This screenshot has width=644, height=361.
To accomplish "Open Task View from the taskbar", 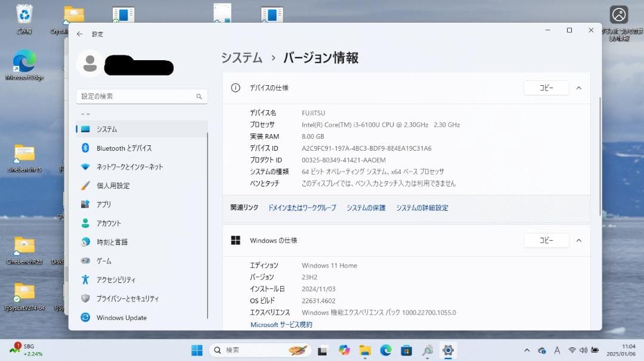I will tap(322, 350).
